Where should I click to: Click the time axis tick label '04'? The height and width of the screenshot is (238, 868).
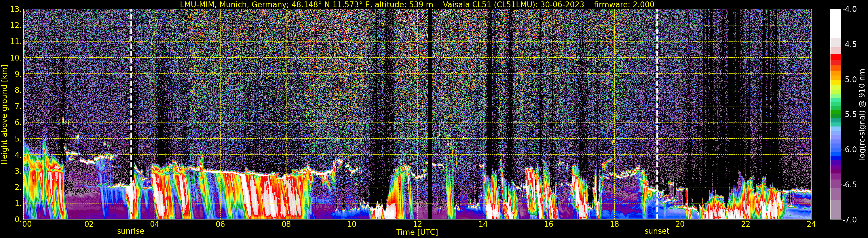[x=155, y=224]
